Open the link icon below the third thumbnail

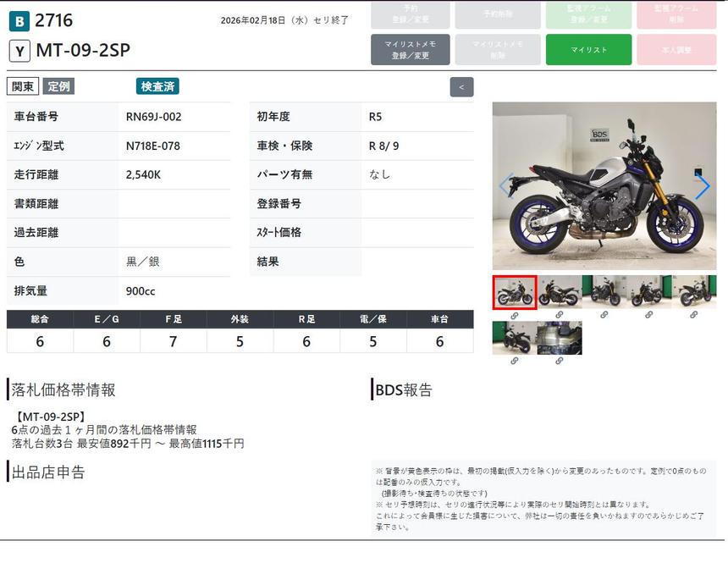(604, 315)
